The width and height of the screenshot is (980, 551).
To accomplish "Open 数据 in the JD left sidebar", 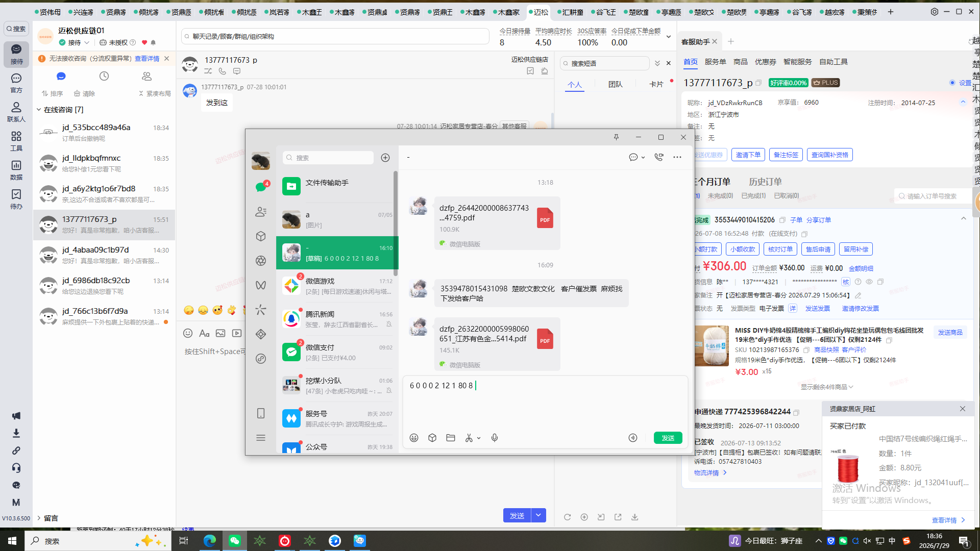I will (x=16, y=170).
